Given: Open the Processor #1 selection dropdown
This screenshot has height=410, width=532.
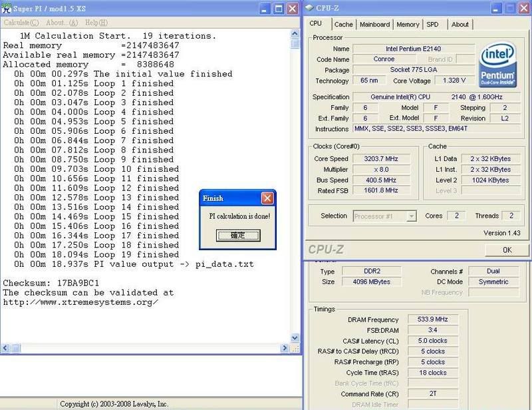Looking at the screenshot, I should point(384,216).
